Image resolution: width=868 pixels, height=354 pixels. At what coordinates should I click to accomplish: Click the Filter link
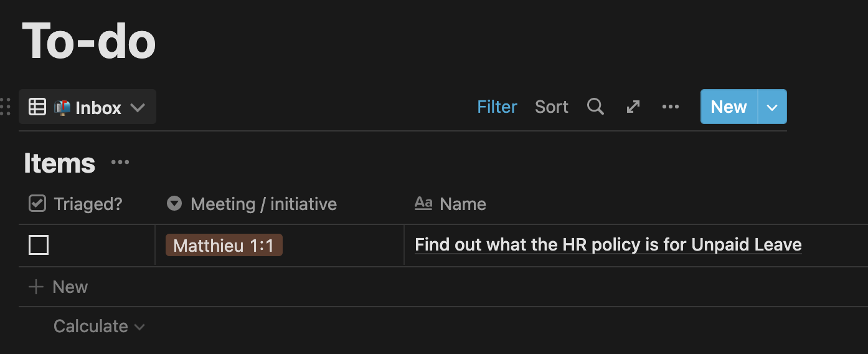[x=497, y=107]
